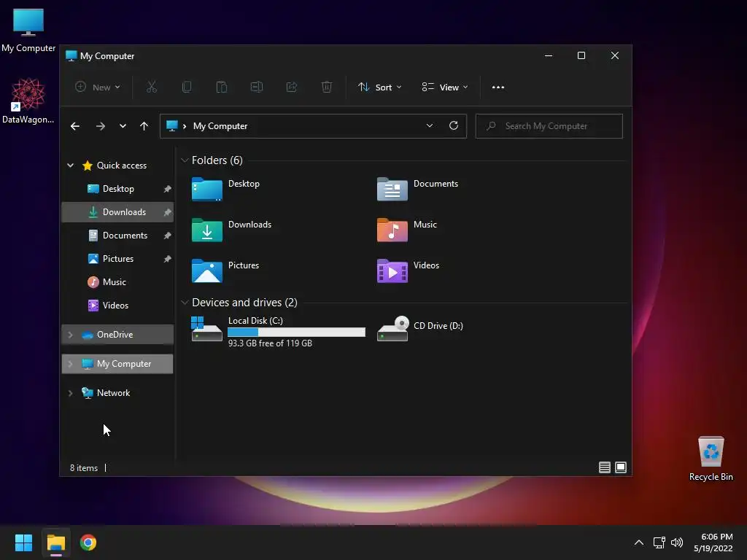The width and height of the screenshot is (747, 560).
Task: Open the New item dropdown
Action: tap(98, 87)
